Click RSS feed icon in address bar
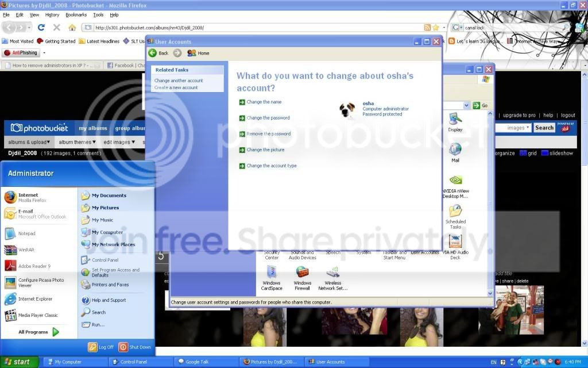Screen dimensions: 588x368 tap(427, 28)
